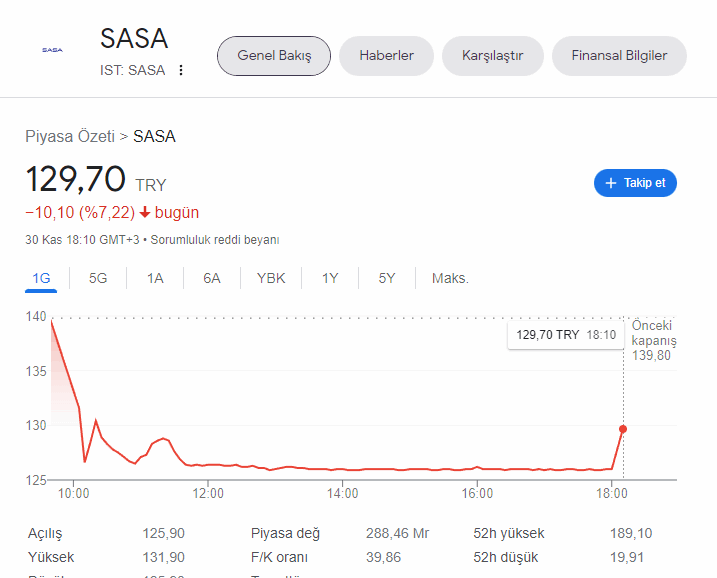Switch to the Karşılaştır tab

click(x=492, y=56)
